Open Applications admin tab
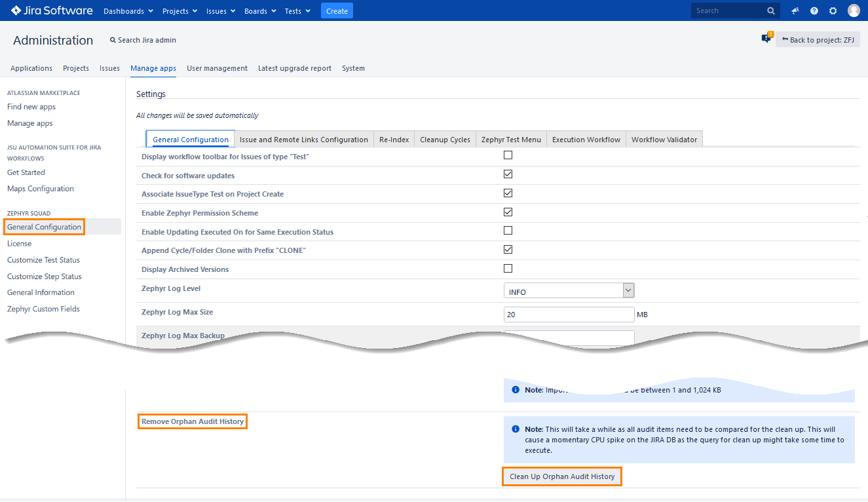 coord(31,68)
